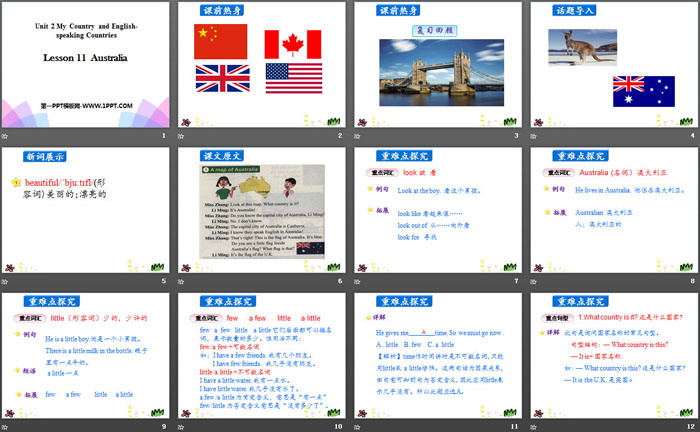Click the 'Lesson 11 Australia' title text
The width and height of the screenshot is (700, 432).
point(84,59)
